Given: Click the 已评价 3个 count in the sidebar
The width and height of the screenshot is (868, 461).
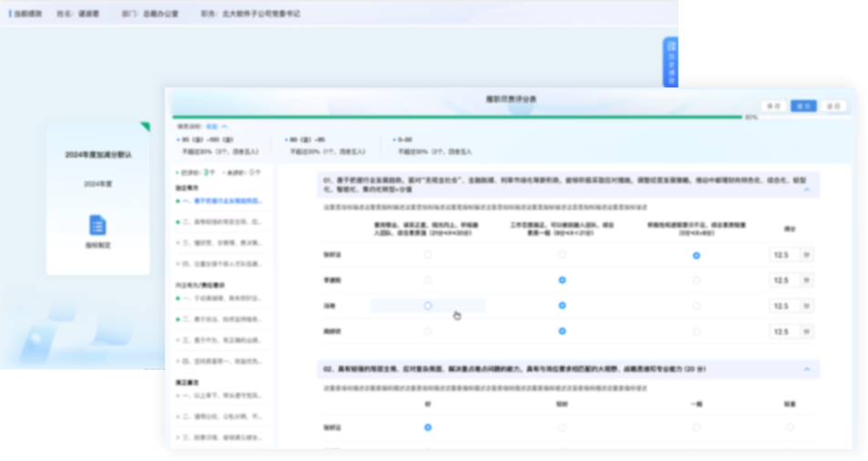Looking at the screenshot, I should click(x=196, y=173).
